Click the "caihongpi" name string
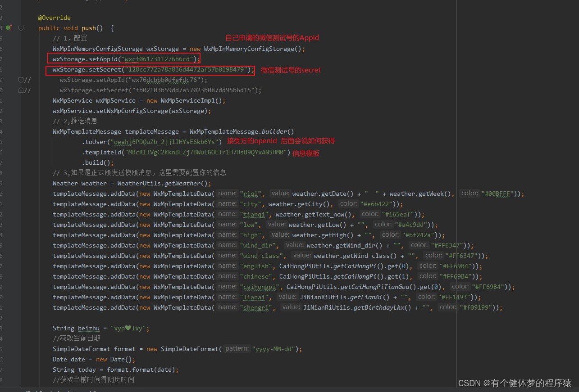 coord(260,287)
